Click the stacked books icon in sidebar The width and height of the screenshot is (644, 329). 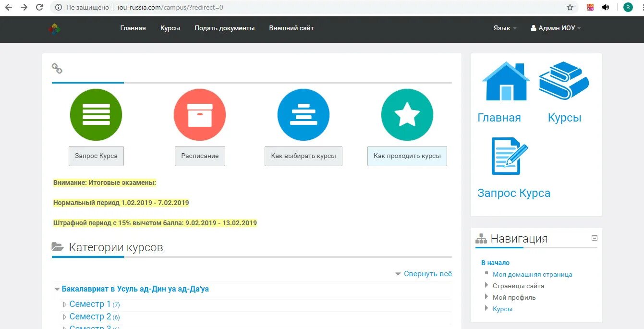click(564, 80)
